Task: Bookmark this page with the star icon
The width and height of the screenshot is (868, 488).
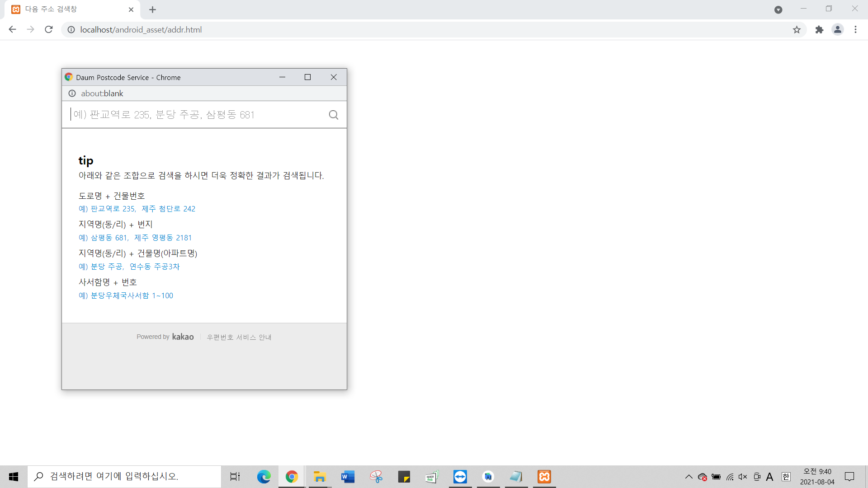Action: coord(797,30)
